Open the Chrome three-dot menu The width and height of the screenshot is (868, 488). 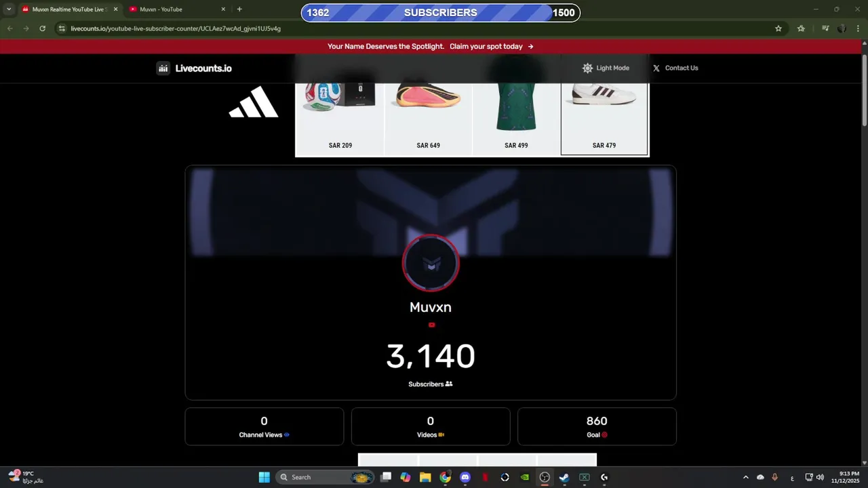(x=859, y=28)
